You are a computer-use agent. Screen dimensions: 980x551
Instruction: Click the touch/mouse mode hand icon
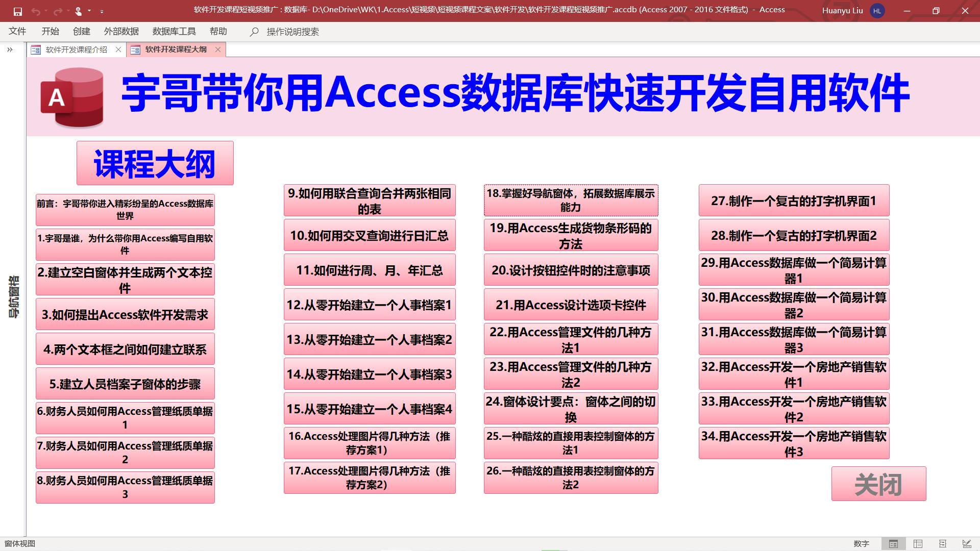click(x=78, y=11)
